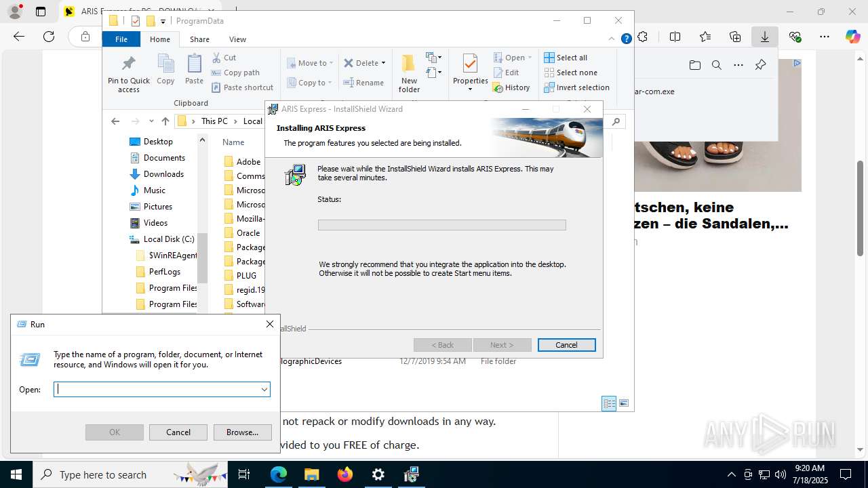The width and height of the screenshot is (868, 488).
Task: Choose Copy path in Explorer ribbon
Action: (x=235, y=73)
